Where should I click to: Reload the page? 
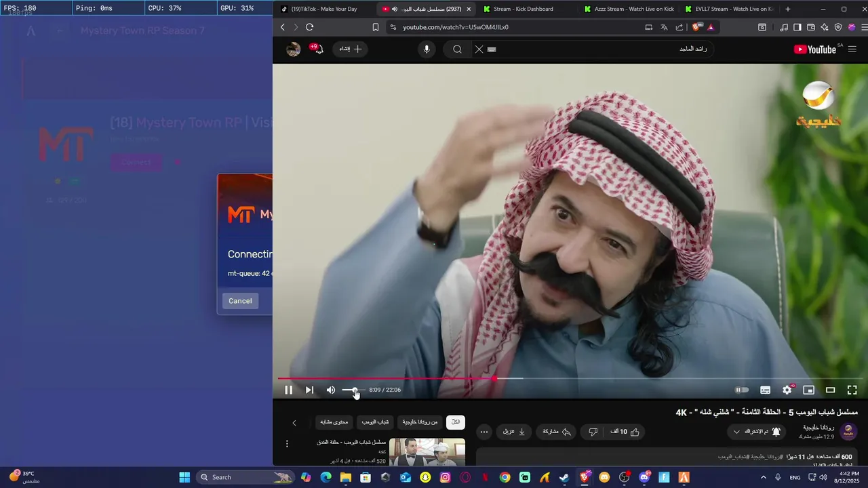pos(309,27)
